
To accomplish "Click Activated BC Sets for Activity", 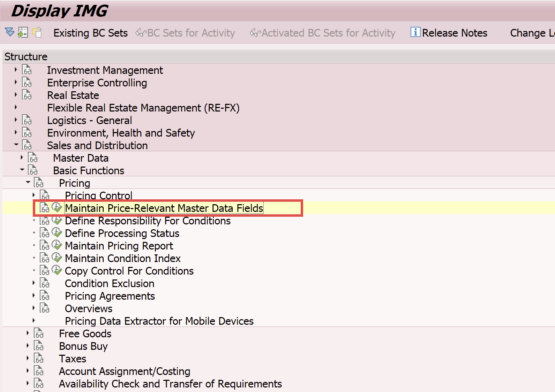I will [323, 33].
